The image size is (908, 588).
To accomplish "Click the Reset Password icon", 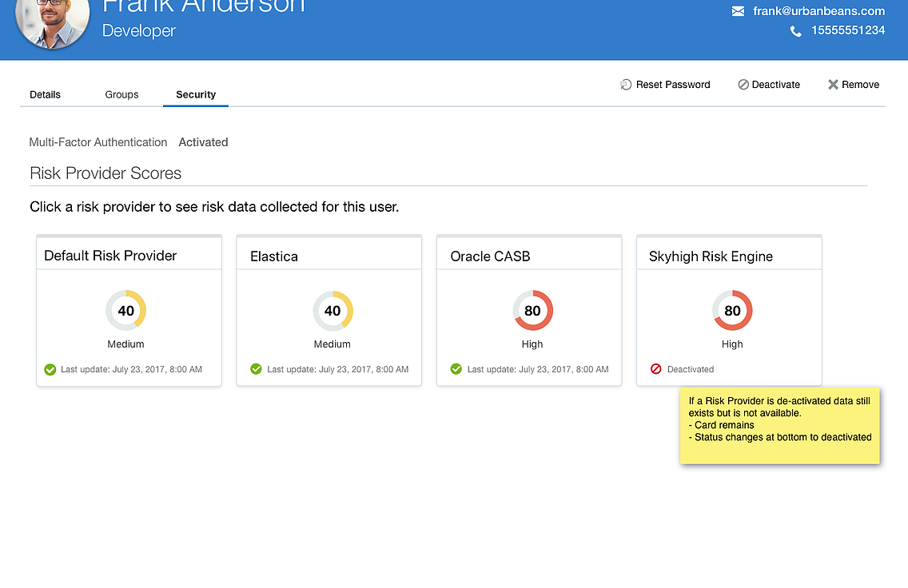I will 626,85.
